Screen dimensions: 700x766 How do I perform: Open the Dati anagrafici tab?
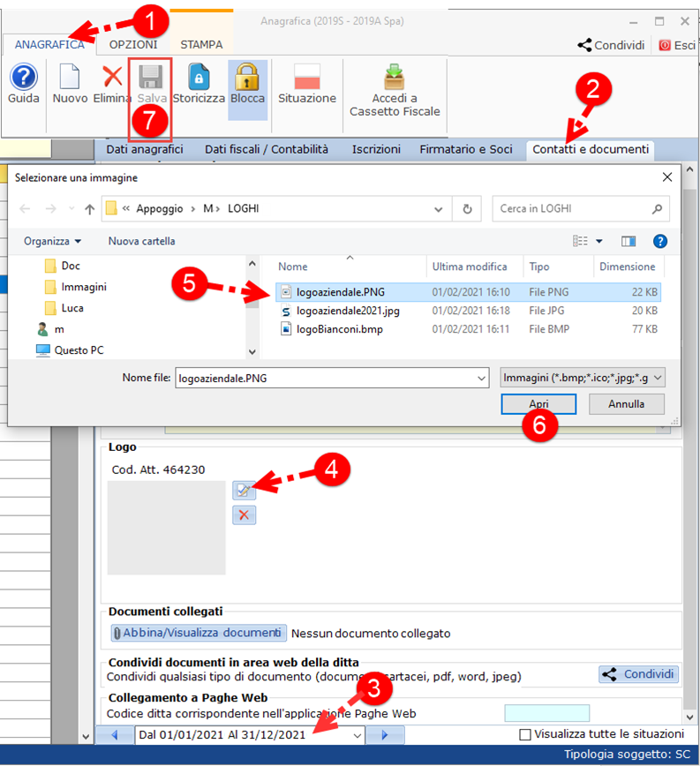point(145,149)
